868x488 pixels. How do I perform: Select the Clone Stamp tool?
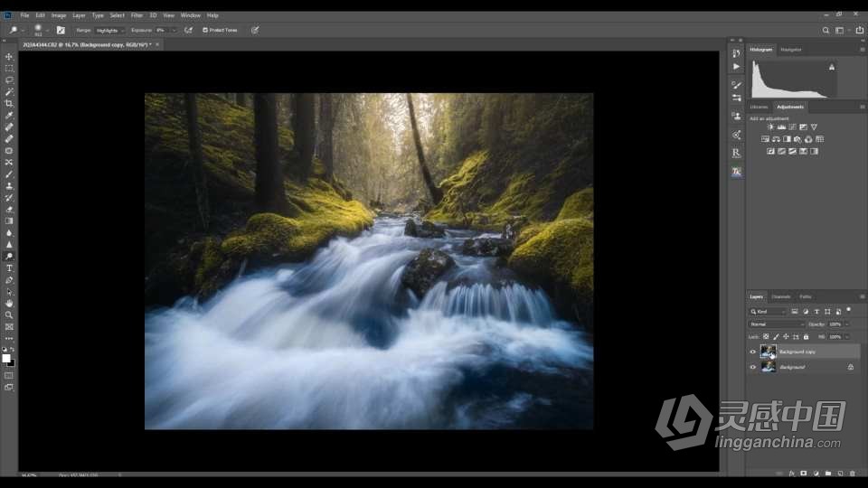[9, 186]
